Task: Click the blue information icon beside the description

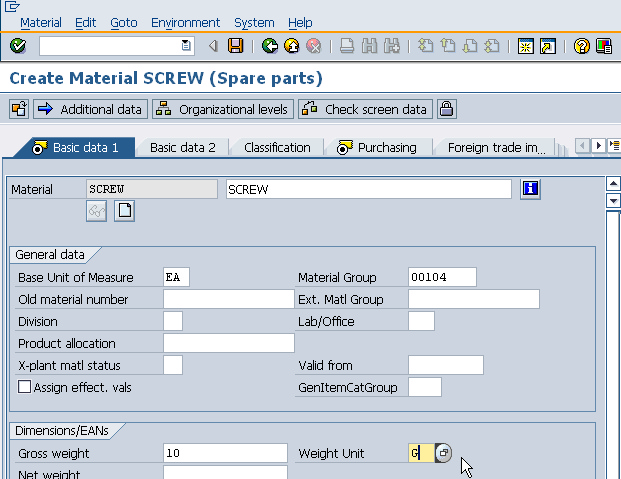Action: coord(531,188)
